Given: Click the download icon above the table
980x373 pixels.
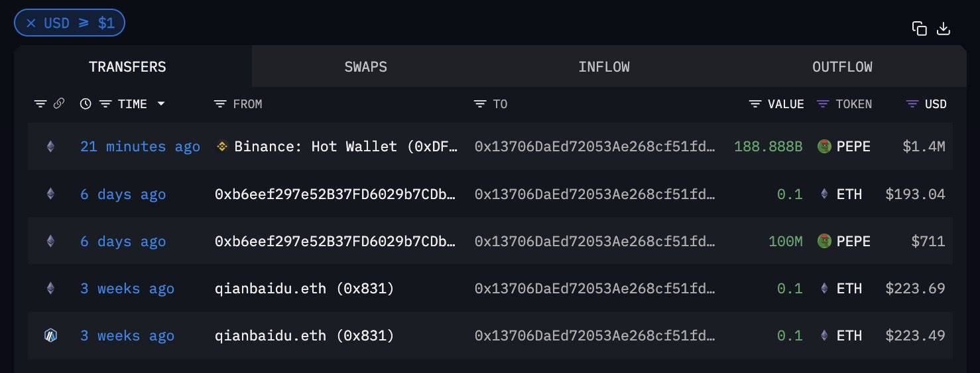Looking at the screenshot, I should click(x=944, y=28).
